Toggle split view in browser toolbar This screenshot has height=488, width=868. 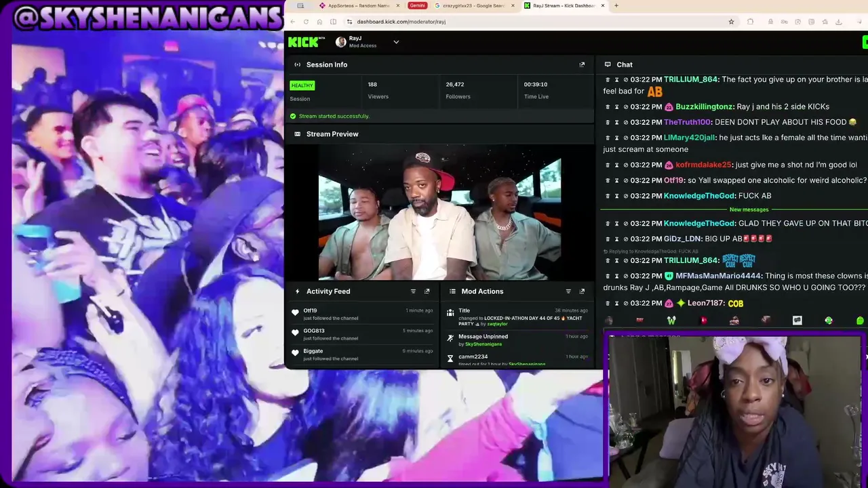point(333,22)
